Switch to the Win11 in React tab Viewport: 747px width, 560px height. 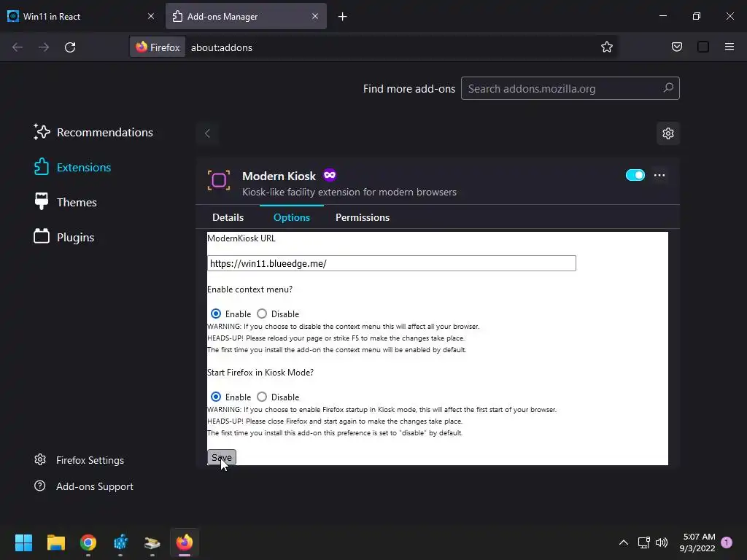click(x=82, y=16)
